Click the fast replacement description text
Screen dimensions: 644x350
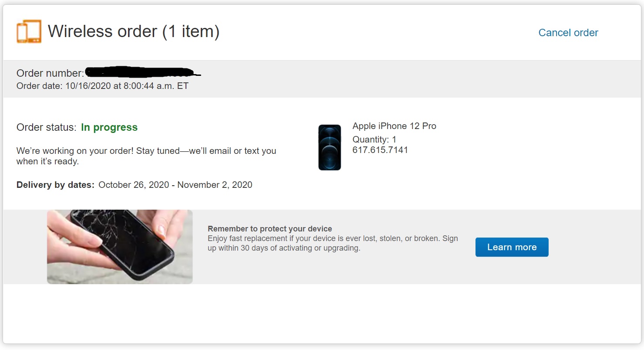(333, 244)
